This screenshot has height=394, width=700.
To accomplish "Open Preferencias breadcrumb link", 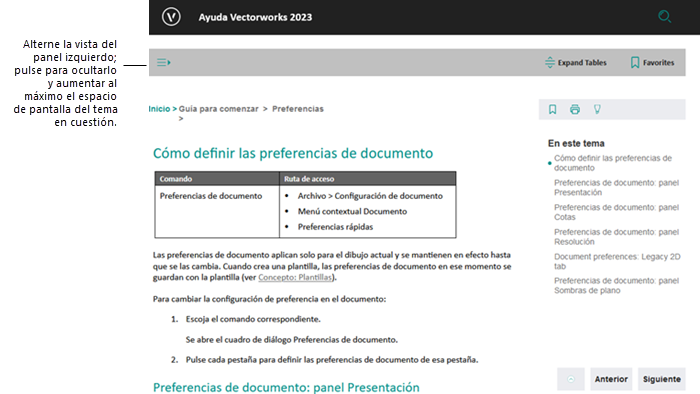I will pos(298,109).
